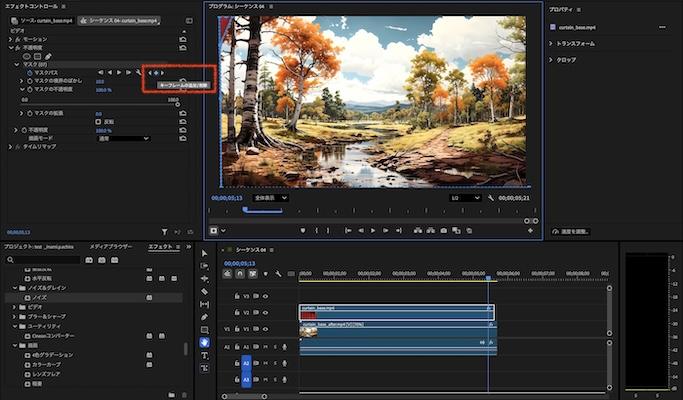The width and height of the screenshot is (683, 400).
Task: Switch to the メディアブラウザー tab
Action: pyautogui.click(x=110, y=245)
